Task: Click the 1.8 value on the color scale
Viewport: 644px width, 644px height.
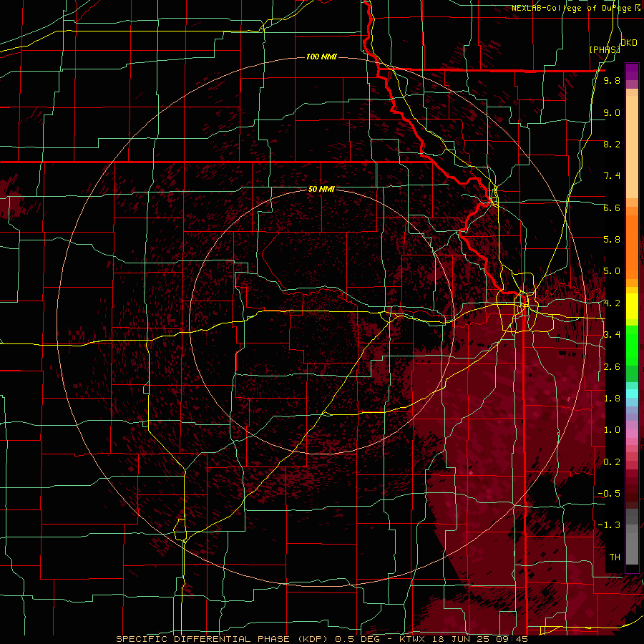Action: pos(612,399)
